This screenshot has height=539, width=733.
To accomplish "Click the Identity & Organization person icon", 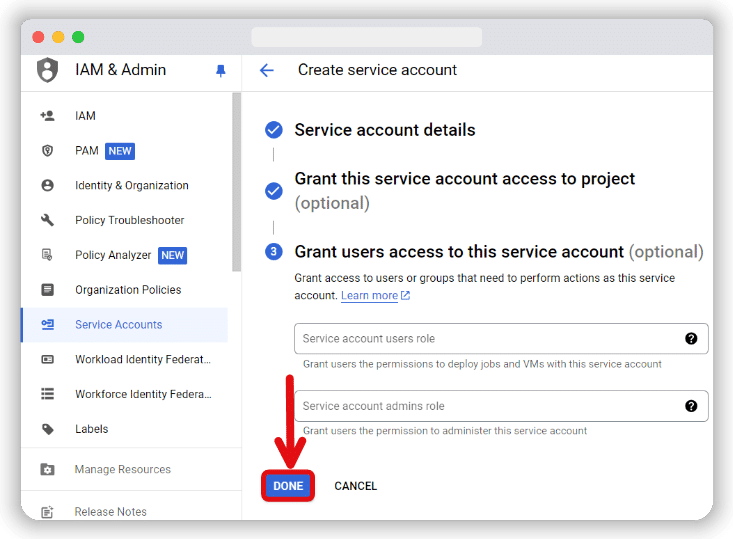I will coord(47,185).
